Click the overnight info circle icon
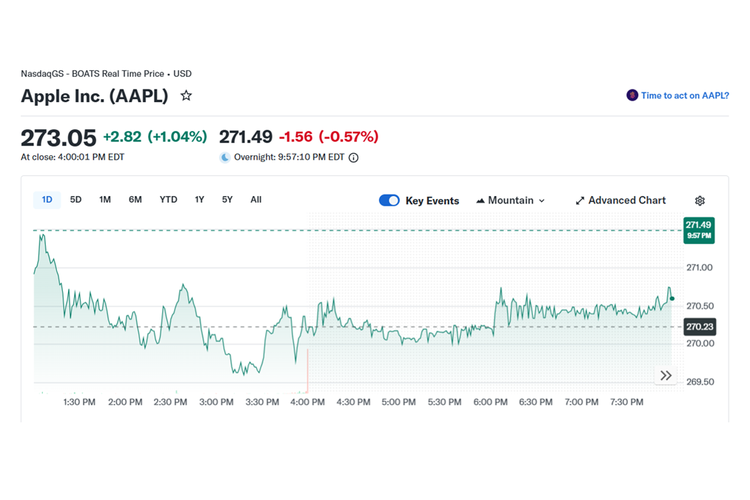Image resolution: width=750 pixels, height=500 pixels. [354, 157]
